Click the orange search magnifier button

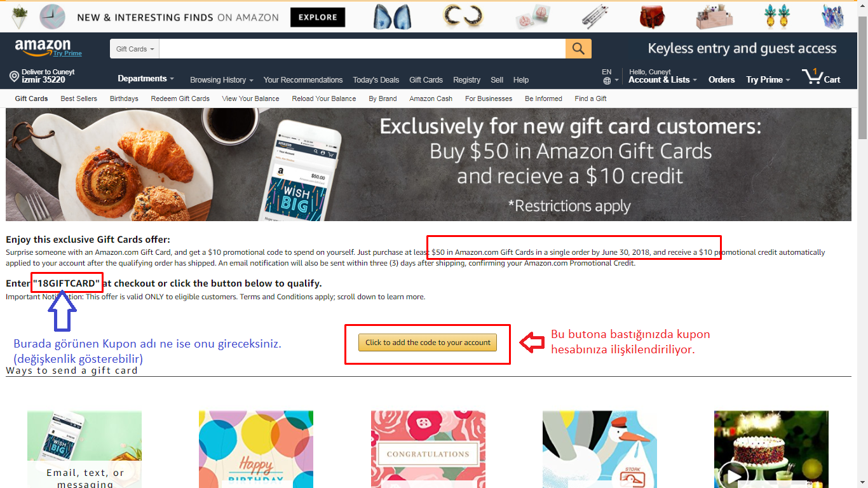click(578, 49)
